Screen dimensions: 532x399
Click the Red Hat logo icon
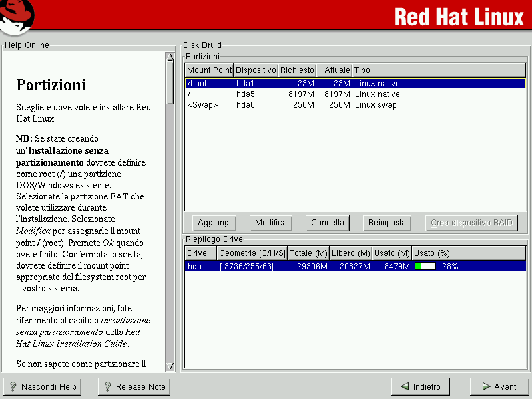(x=17, y=16)
